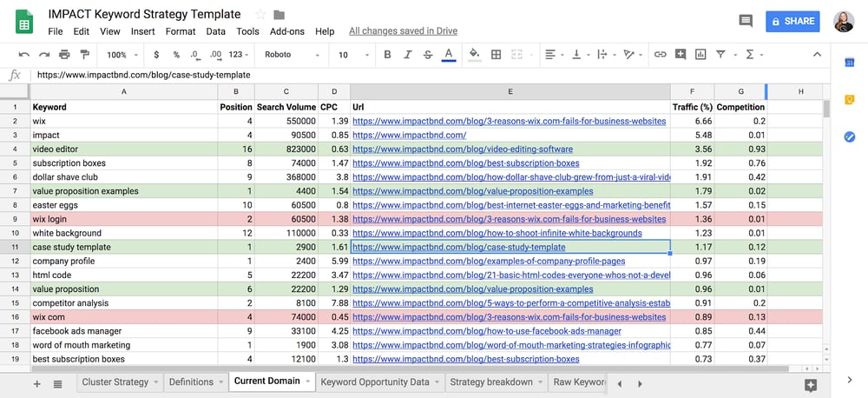Open the File menu
868x398 pixels.
(x=56, y=31)
